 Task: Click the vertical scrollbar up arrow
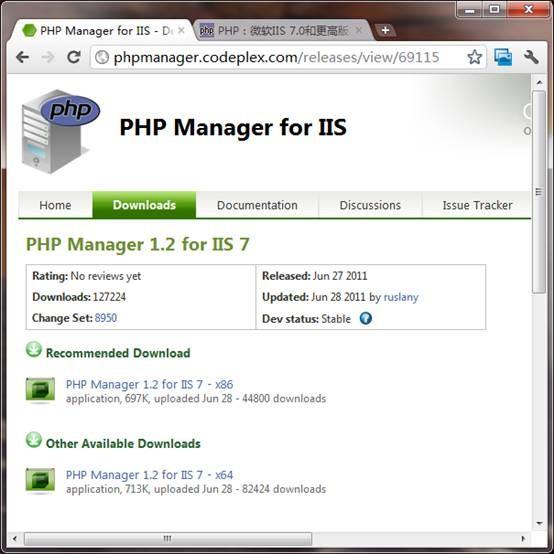pyautogui.click(x=539, y=83)
